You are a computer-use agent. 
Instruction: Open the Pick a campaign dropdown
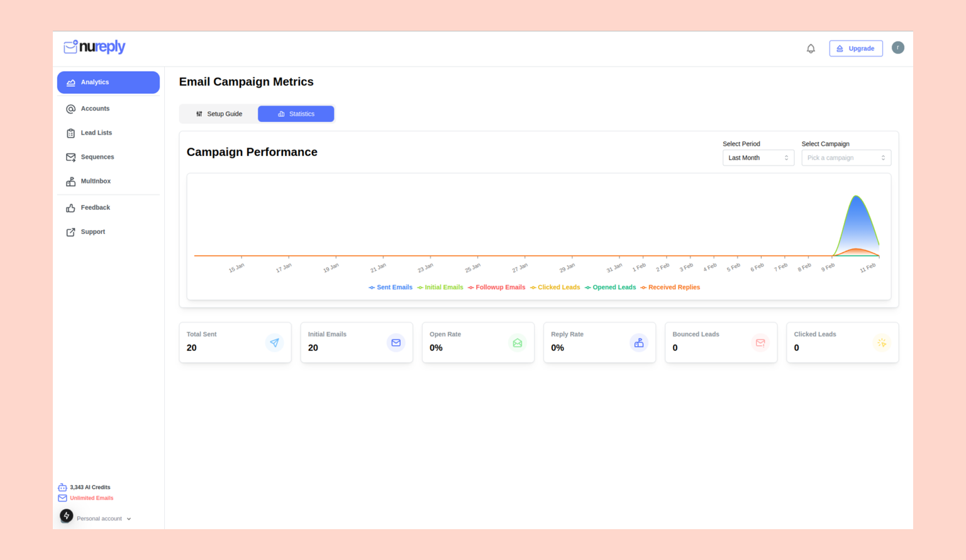846,157
